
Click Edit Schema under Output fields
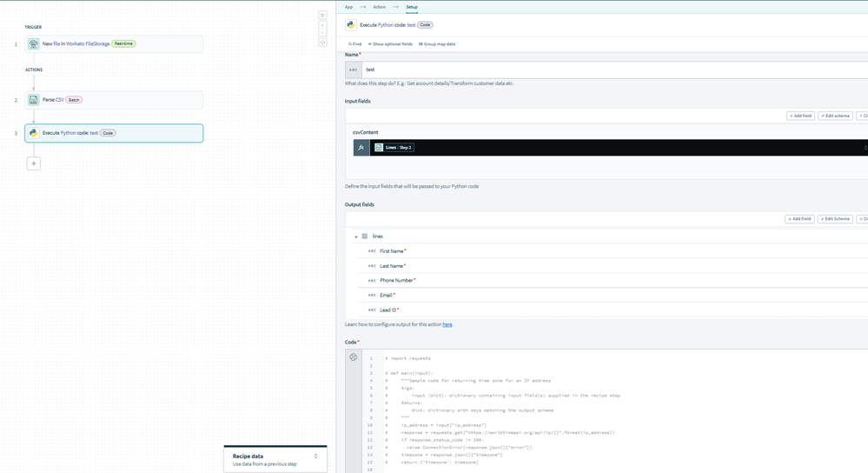835,219
